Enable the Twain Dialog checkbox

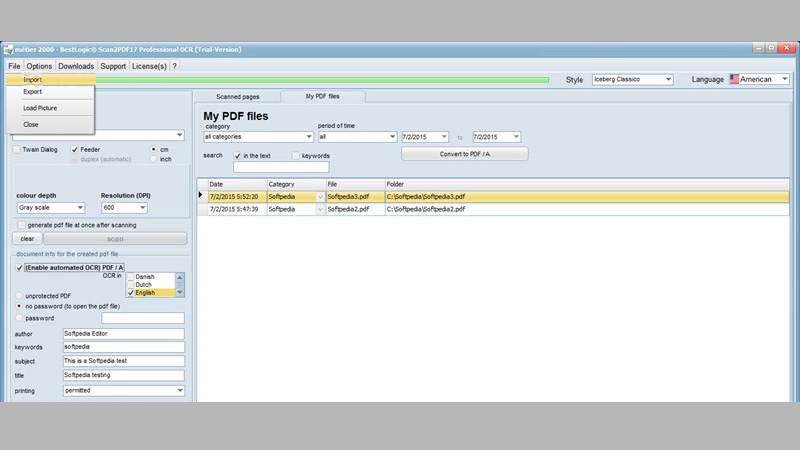pos(17,149)
